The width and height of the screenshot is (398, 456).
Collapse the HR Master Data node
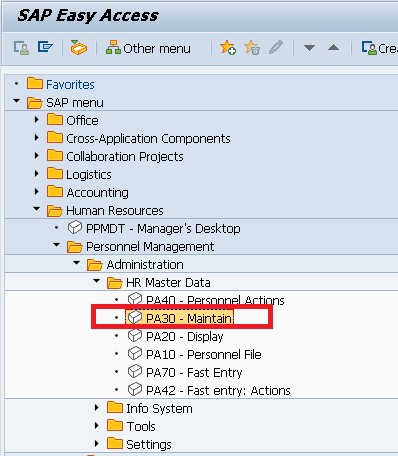[97, 281]
